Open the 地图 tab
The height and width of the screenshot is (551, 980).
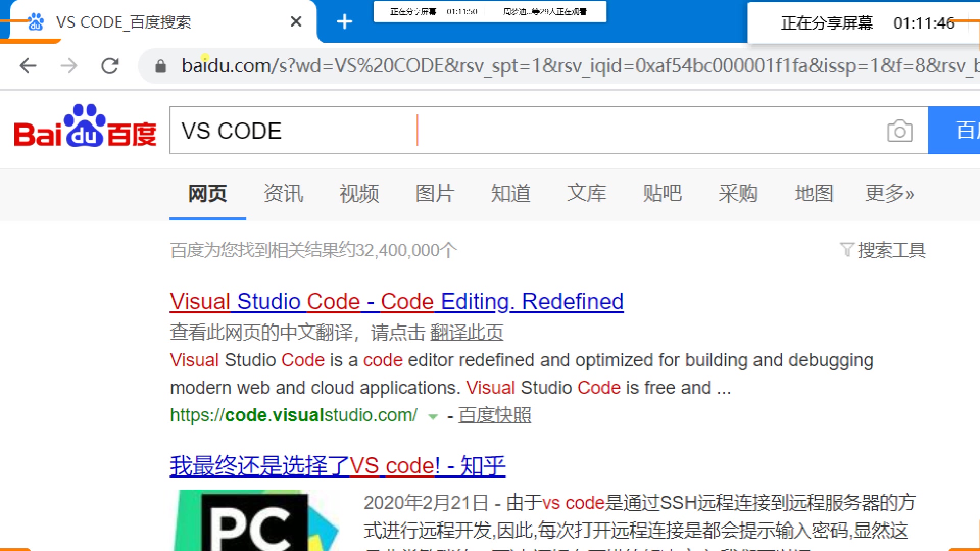coord(814,194)
